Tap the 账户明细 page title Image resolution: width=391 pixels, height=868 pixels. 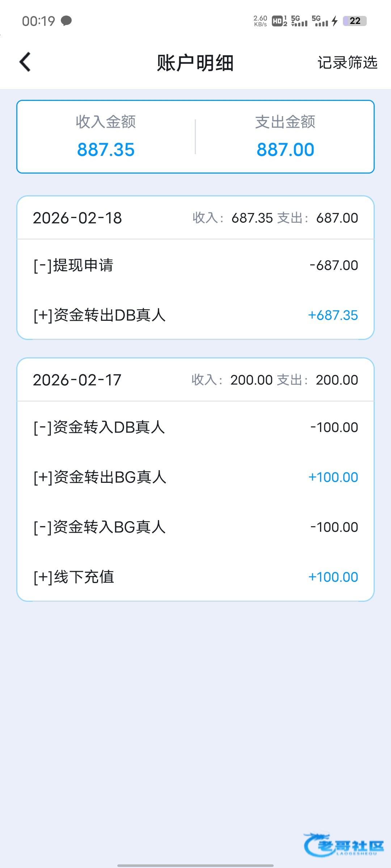pos(195,63)
